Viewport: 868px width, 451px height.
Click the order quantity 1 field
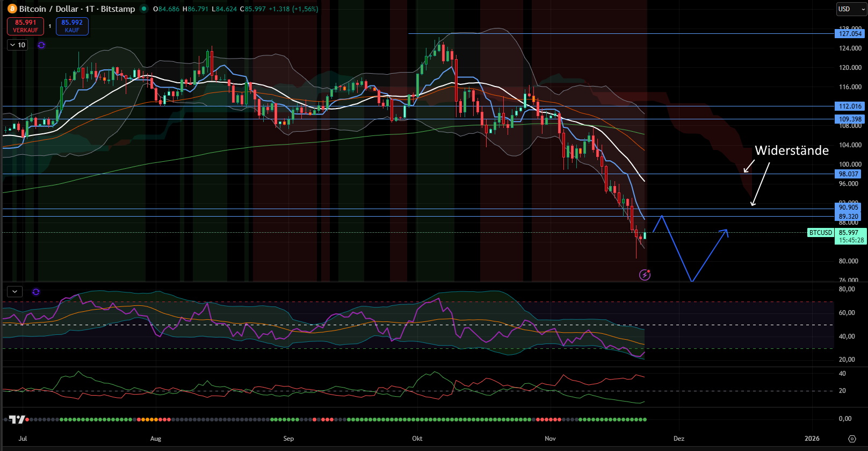50,26
